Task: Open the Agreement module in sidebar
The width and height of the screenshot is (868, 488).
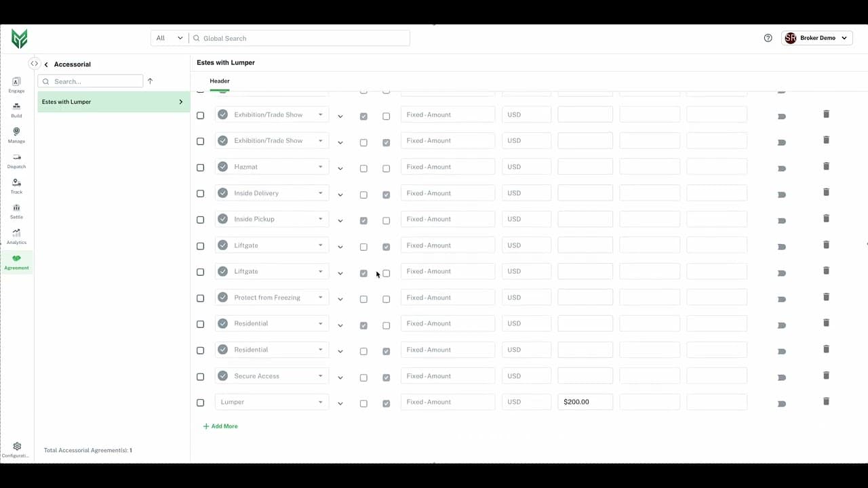Action: 16,262
